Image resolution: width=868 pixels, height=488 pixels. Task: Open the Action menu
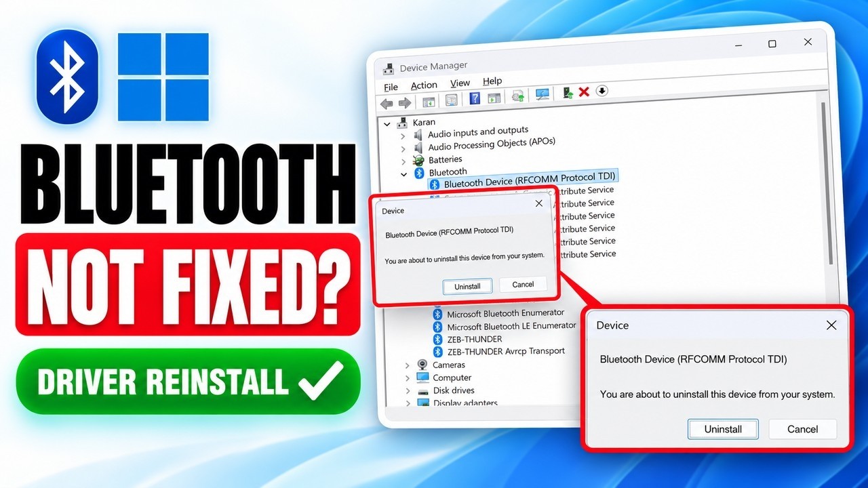424,85
